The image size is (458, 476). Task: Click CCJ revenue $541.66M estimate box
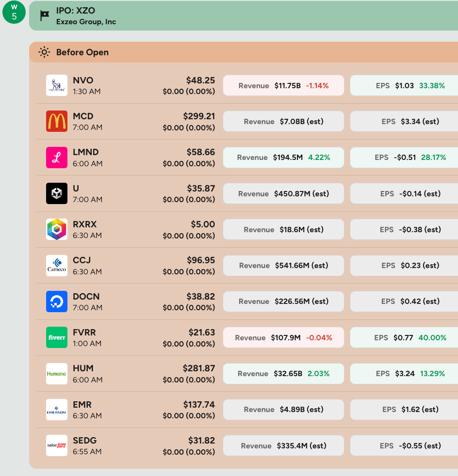point(283,266)
